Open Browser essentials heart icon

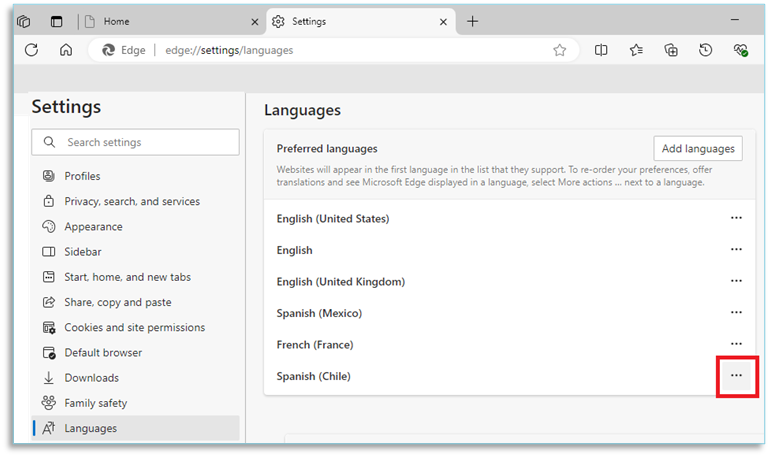[741, 50]
